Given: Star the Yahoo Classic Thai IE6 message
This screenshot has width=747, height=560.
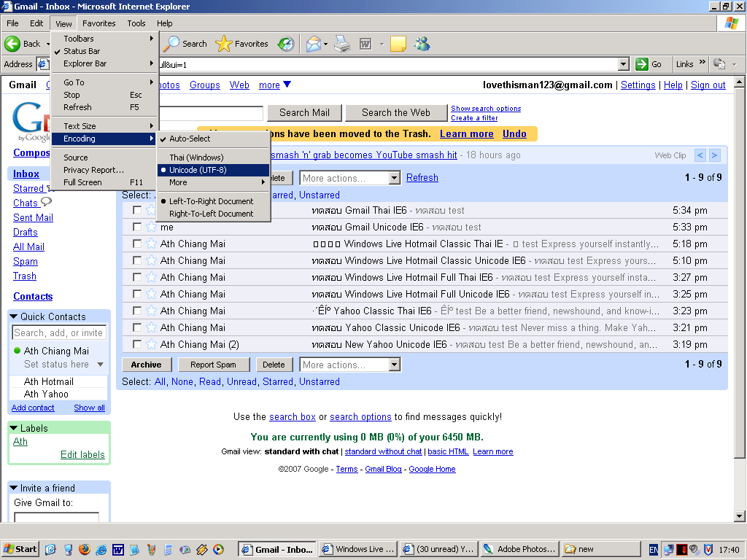Looking at the screenshot, I should (x=151, y=311).
